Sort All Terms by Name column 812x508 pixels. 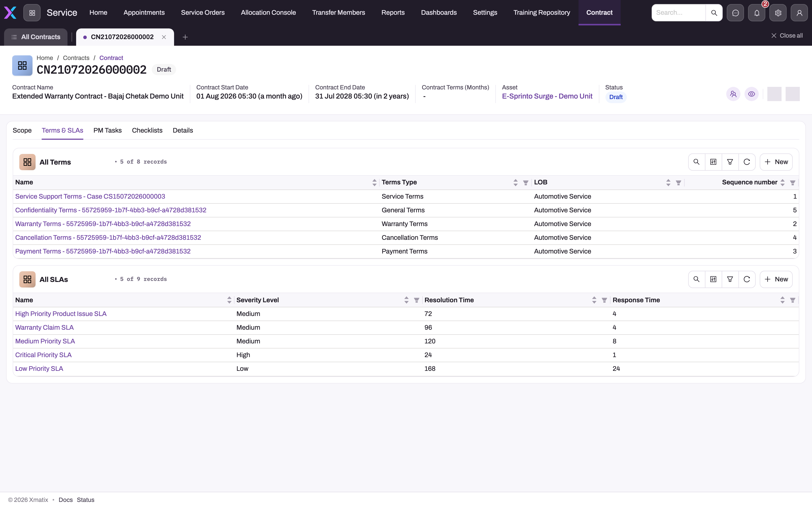375,182
